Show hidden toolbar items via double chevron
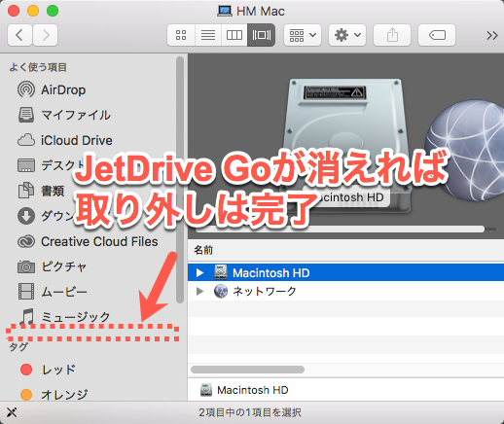 [x=492, y=35]
